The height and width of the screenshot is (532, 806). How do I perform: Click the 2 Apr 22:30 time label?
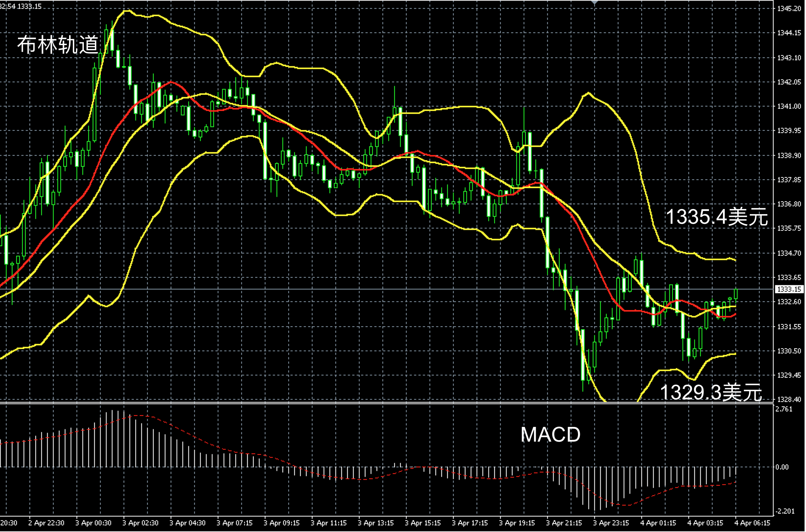point(46,523)
